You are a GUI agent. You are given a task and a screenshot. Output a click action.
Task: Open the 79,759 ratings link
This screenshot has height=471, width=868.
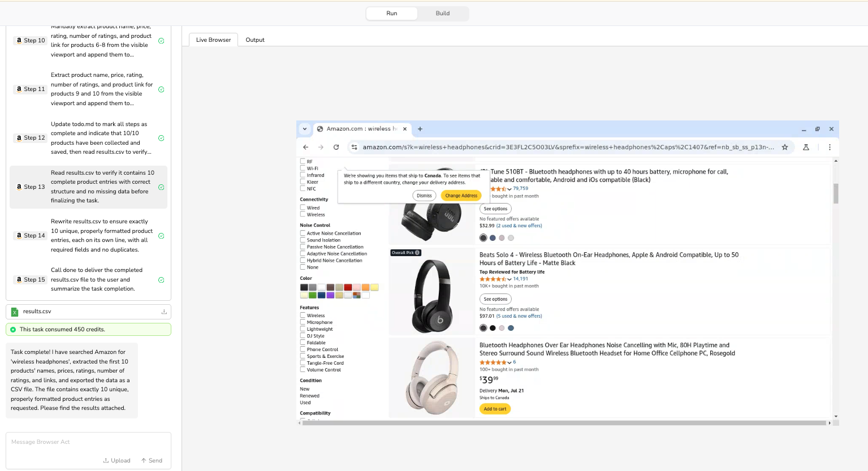coord(521,188)
